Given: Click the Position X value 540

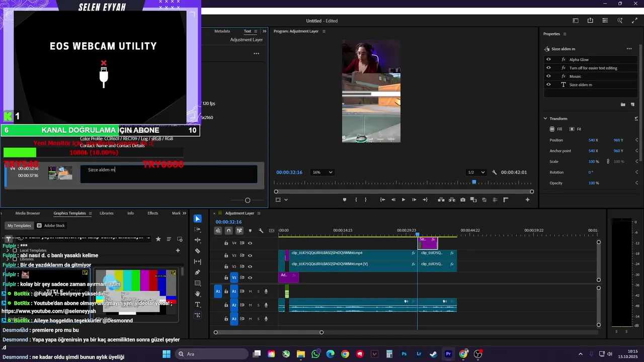Looking at the screenshot, I should [x=592, y=140].
